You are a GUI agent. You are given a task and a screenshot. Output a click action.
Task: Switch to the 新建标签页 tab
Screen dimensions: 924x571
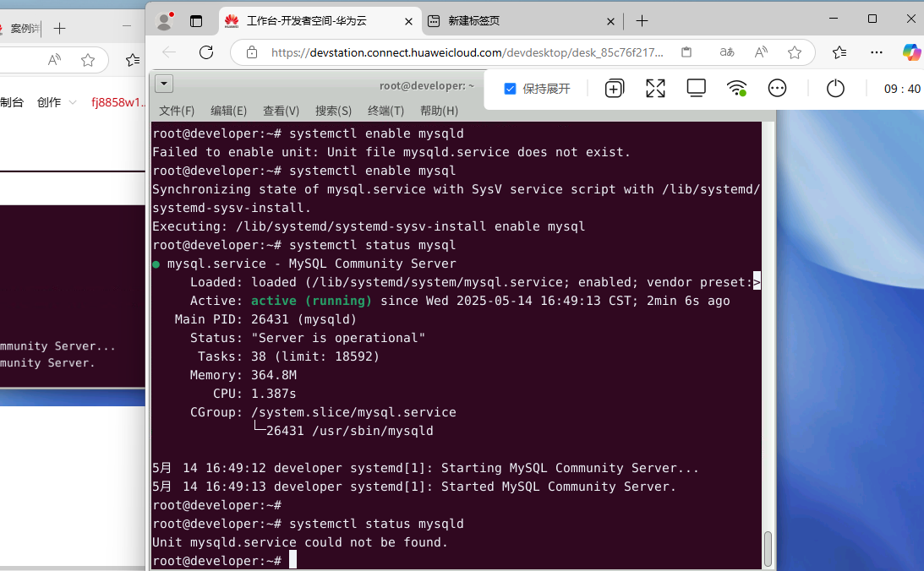522,22
